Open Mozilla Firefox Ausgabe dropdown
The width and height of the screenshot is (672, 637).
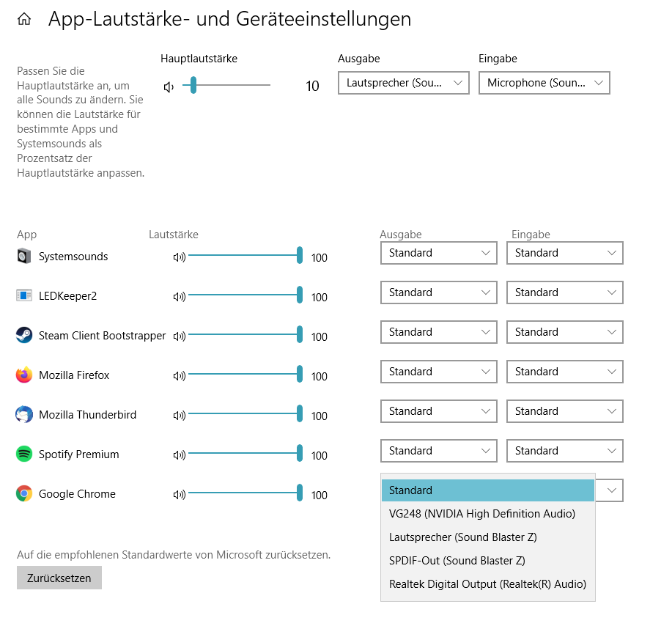[x=438, y=372]
